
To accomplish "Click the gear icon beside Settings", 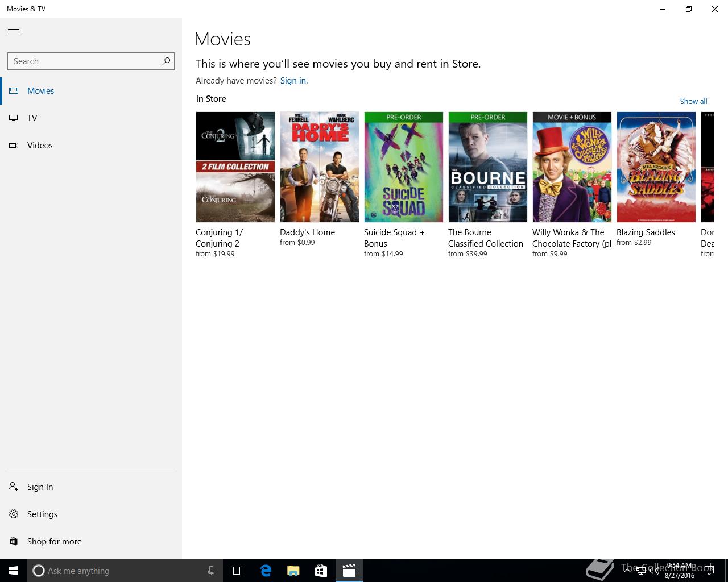I will click(x=14, y=514).
